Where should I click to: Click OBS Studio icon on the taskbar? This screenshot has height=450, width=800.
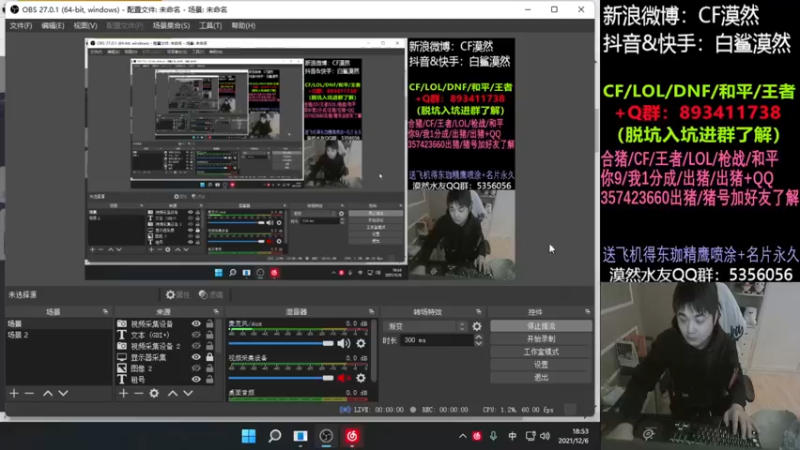pos(326,436)
